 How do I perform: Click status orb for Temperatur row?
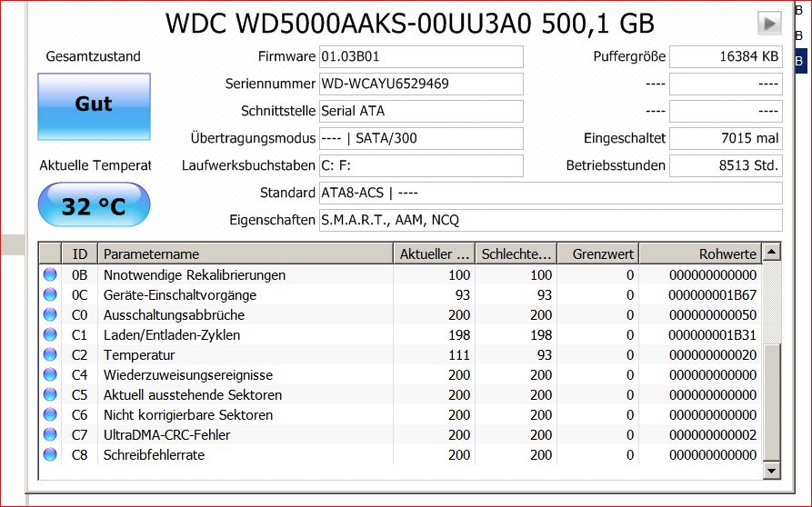(x=50, y=354)
